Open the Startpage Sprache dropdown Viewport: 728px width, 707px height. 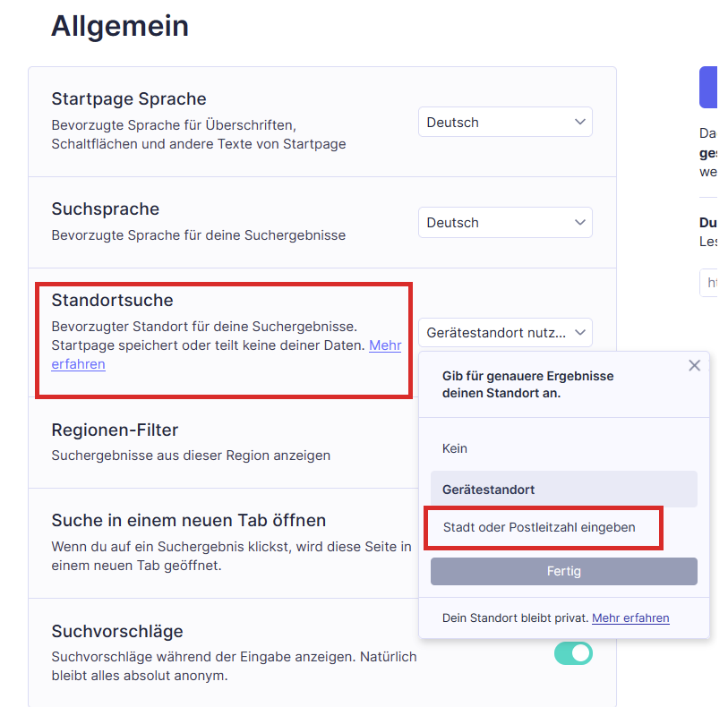tap(505, 122)
